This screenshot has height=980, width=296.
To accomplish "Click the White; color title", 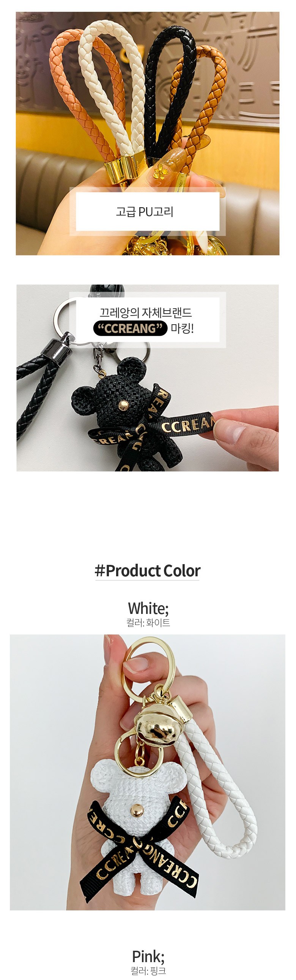I will pyautogui.click(x=148, y=608).
